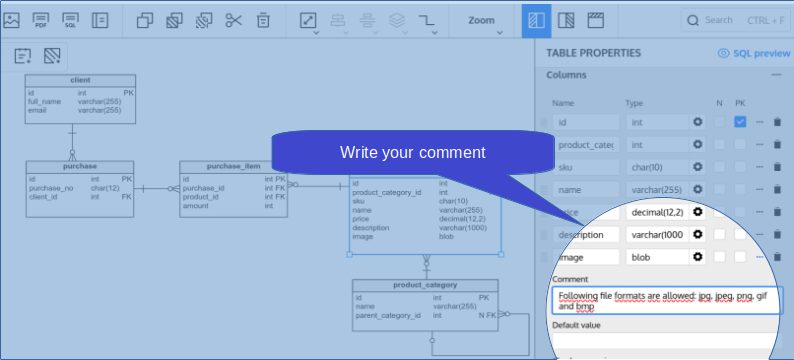The width and height of the screenshot is (794, 360).
Task: Click the export as image icon
Action: coord(11,20)
